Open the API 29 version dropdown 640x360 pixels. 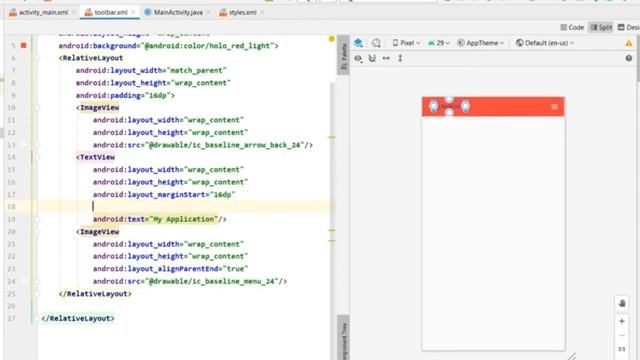pos(438,43)
